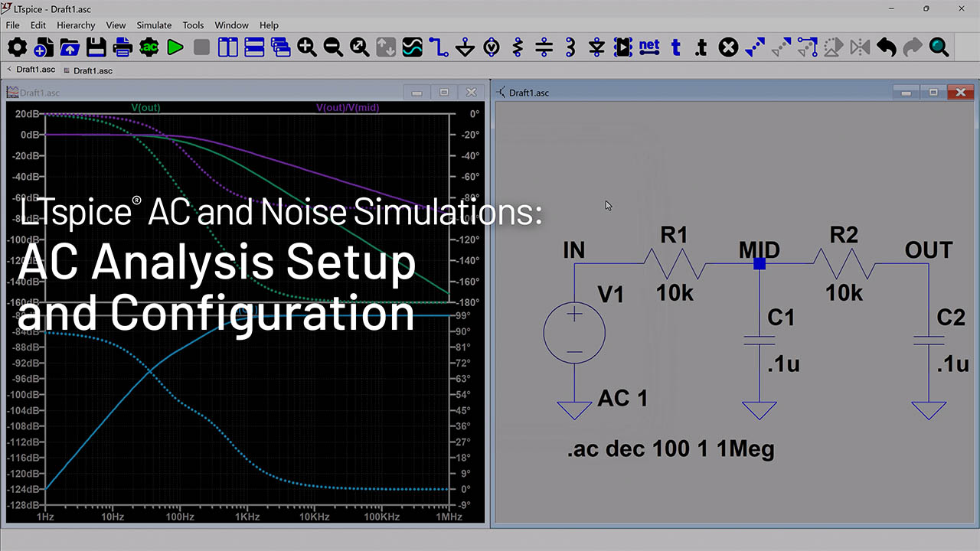Add a text comment with the blue t
The height and width of the screenshot is (551, 980).
tap(676, 47)
